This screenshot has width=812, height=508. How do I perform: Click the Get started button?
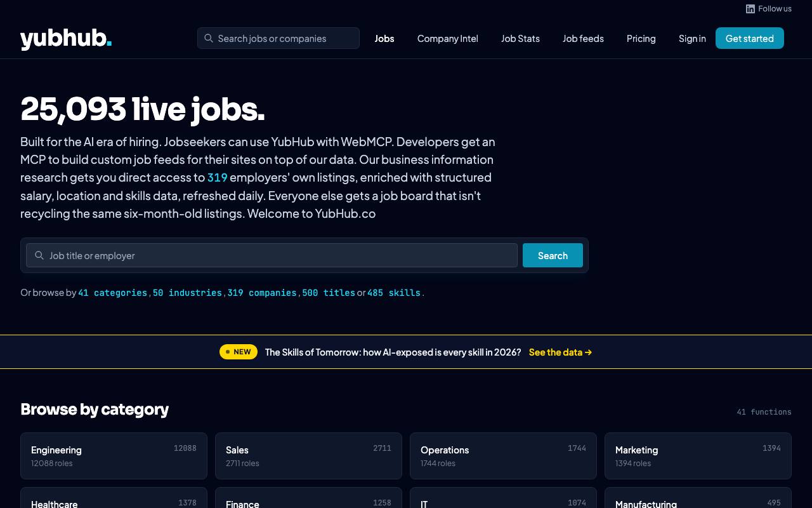click(750, 38)
